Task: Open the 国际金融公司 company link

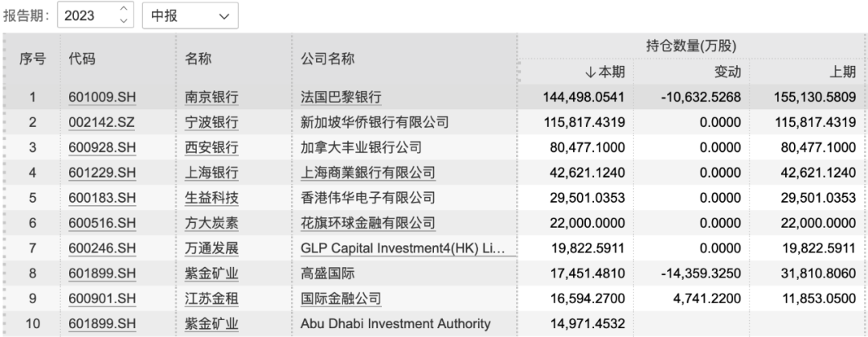Action: (335, 298)
